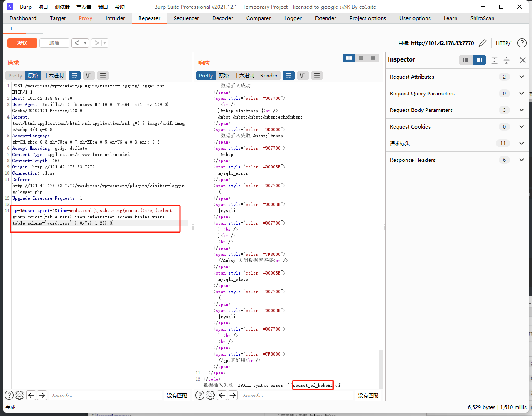Set combined tabbed response layout

373,58
